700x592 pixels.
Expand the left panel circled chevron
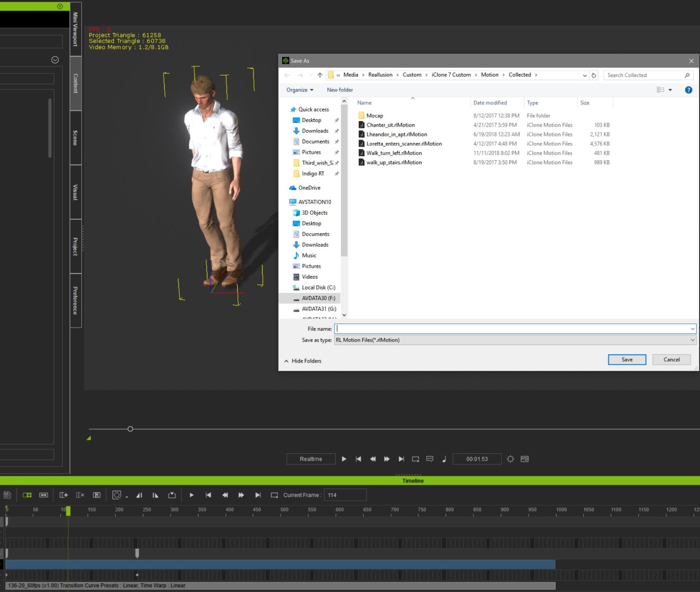point(55,60)
